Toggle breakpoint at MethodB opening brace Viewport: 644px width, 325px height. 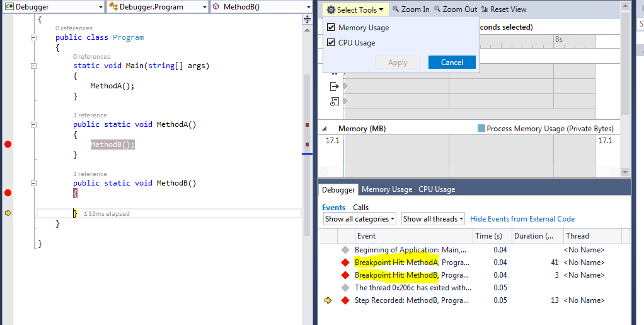[x=8, y=192]
